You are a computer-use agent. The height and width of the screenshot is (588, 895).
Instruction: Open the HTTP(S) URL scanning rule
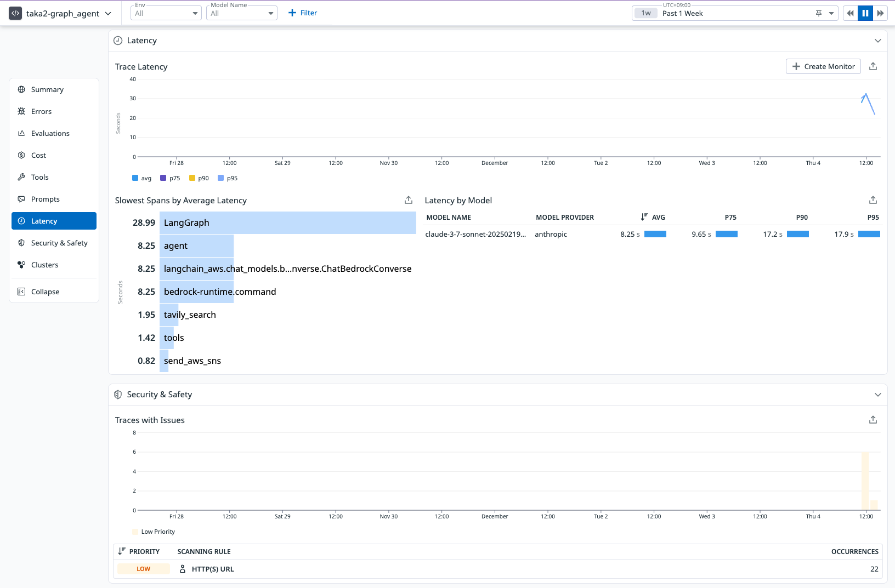[x=213, y=569]
